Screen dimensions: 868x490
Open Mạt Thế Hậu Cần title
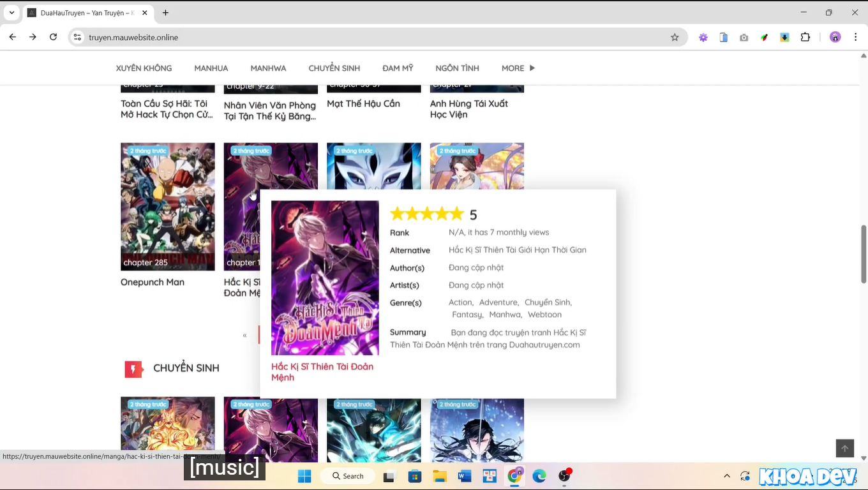click(363, 103)
